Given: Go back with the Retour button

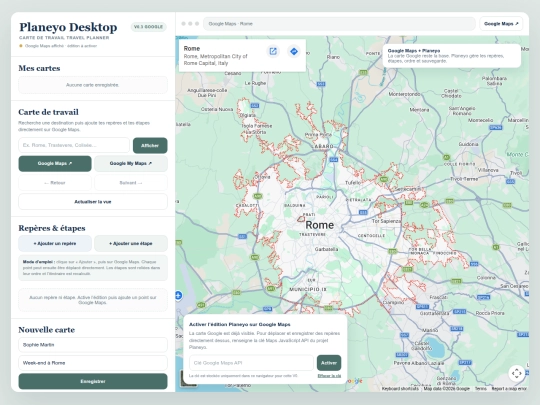Looking at the screenshot, I should click(55, 183).
